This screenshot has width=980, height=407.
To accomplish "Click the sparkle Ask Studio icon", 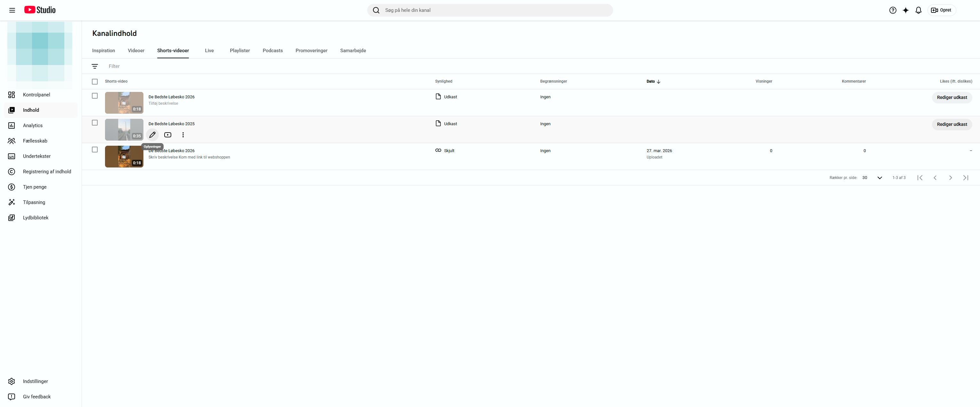I will click(x=905, y=10).
